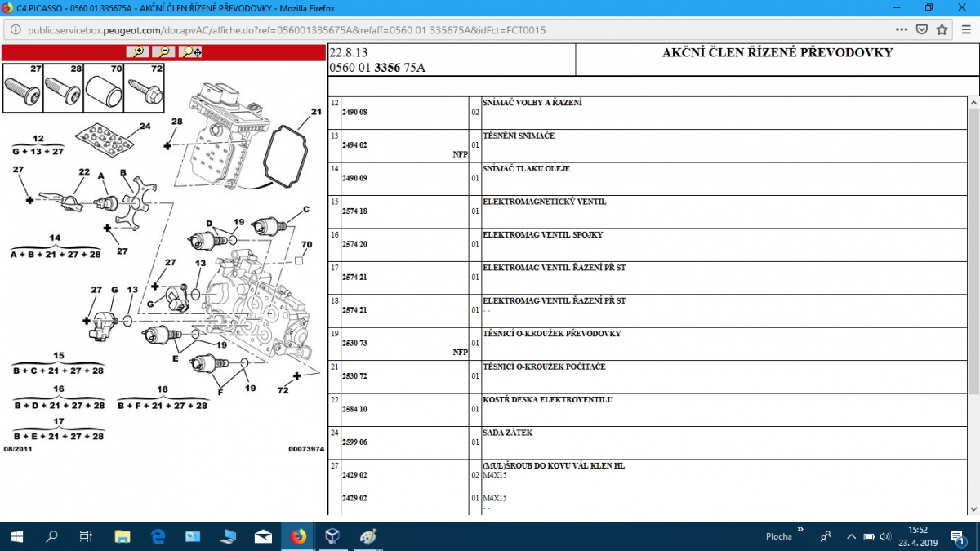
Task: Click the date 22.8.13
Action: coord(349,53)
